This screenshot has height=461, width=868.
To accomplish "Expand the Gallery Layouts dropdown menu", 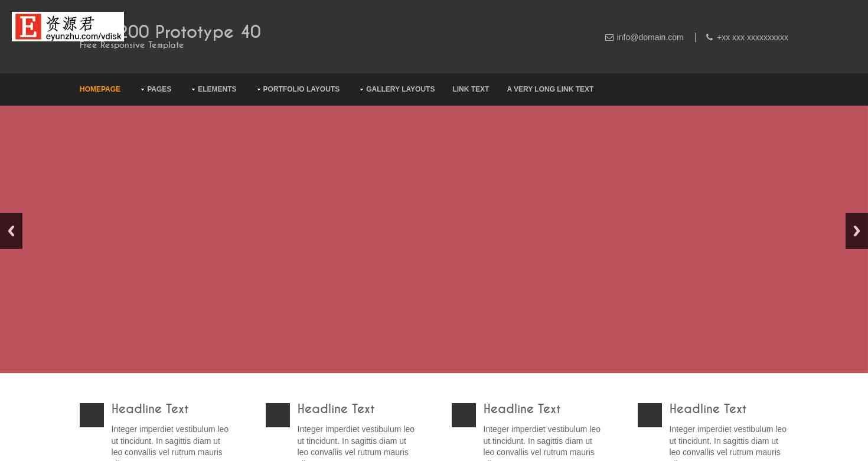I will click(397, 89).
